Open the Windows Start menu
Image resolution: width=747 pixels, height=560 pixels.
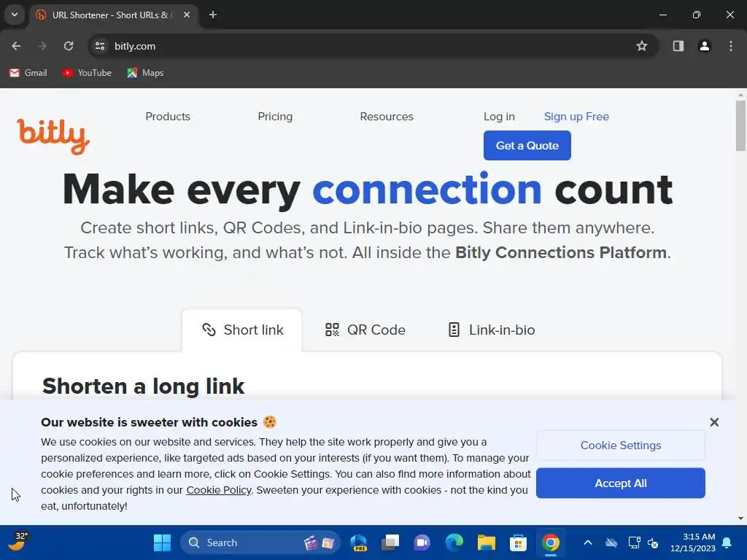[x=162, y=542]
